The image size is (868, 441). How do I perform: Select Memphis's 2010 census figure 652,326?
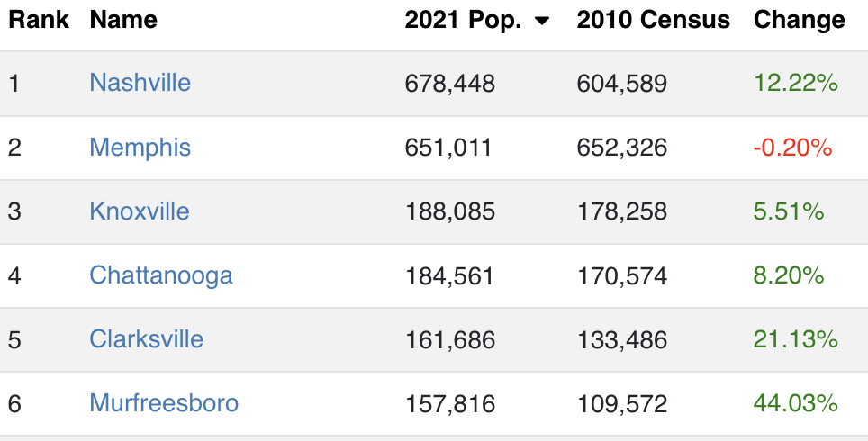coord(621,148)
